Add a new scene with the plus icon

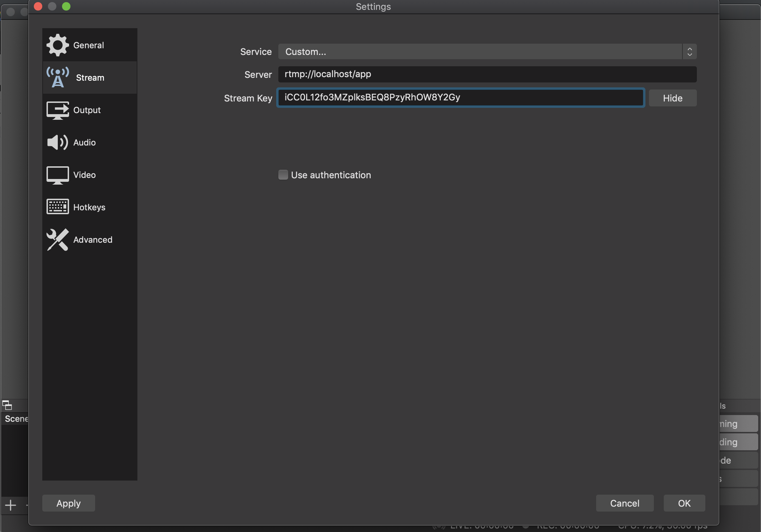[x=10, y=505]
